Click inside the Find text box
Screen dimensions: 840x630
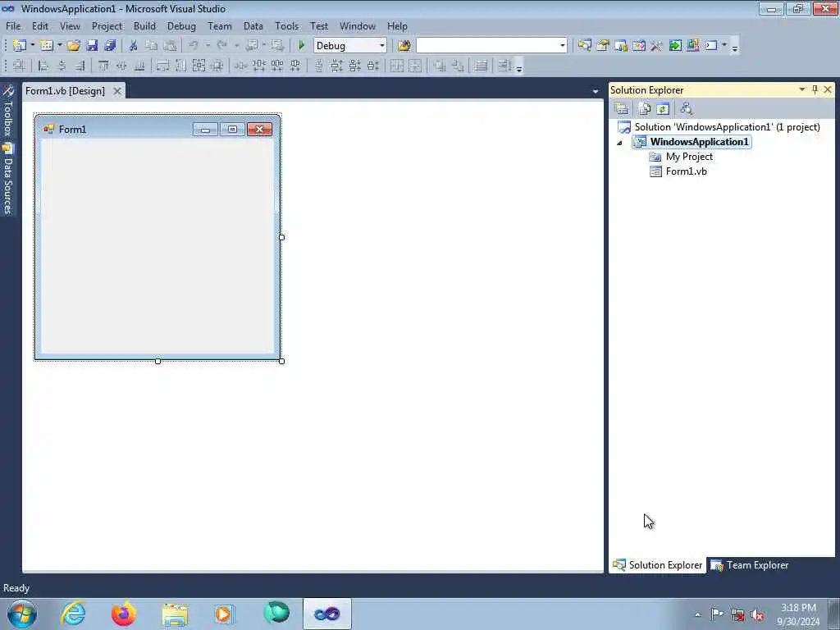[487, 46]
